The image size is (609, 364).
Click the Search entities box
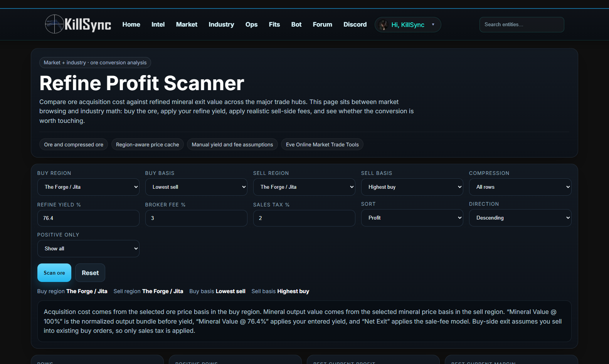point(522,25)
